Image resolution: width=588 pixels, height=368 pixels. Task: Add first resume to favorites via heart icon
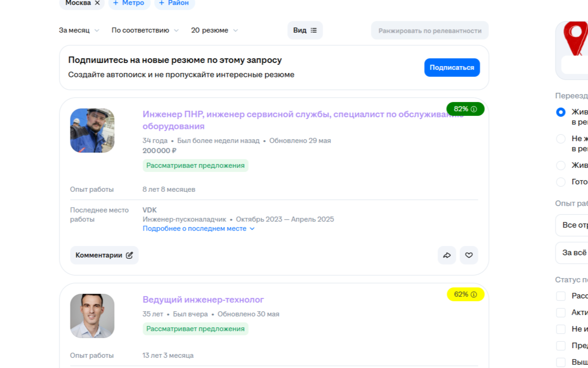(x=469, y=255)
